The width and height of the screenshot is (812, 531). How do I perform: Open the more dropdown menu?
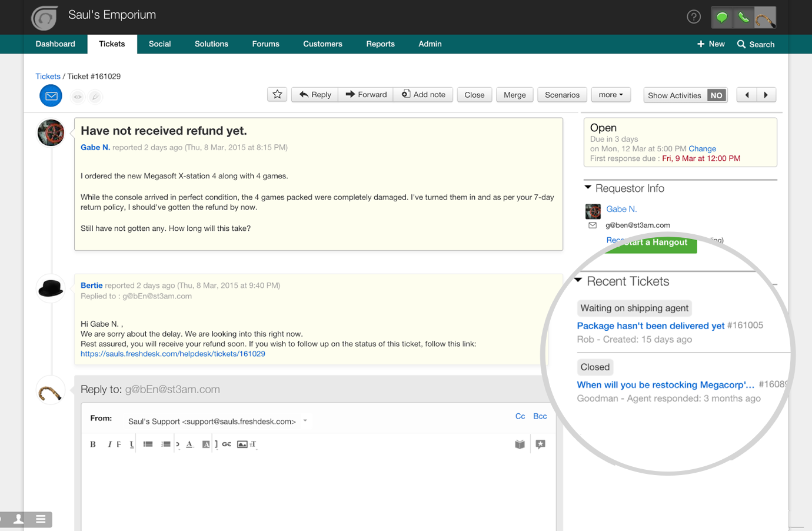[611, 95]
